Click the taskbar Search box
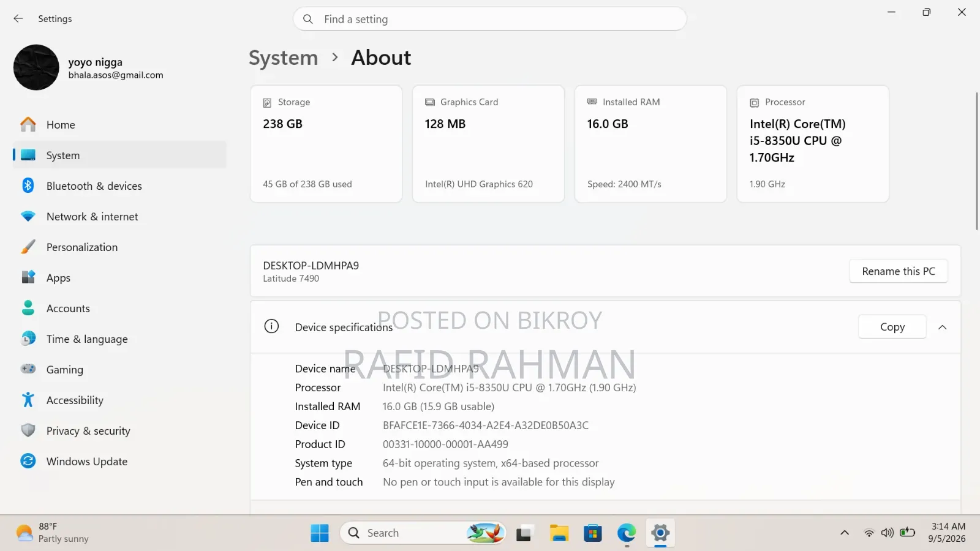Image resolution: width=980 pixels, height=551 pixels. [423, 533]
